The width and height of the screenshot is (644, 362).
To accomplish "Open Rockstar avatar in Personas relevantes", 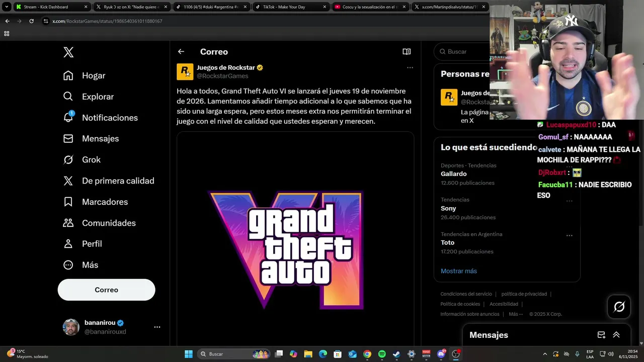I will tap(449, 97).
